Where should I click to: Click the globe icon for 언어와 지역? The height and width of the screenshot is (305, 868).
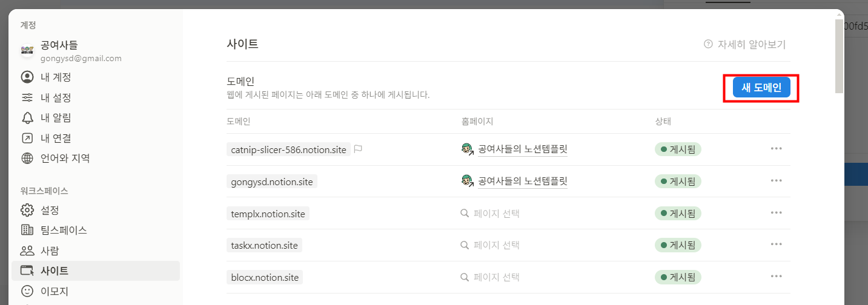click(x=27, y=158)
